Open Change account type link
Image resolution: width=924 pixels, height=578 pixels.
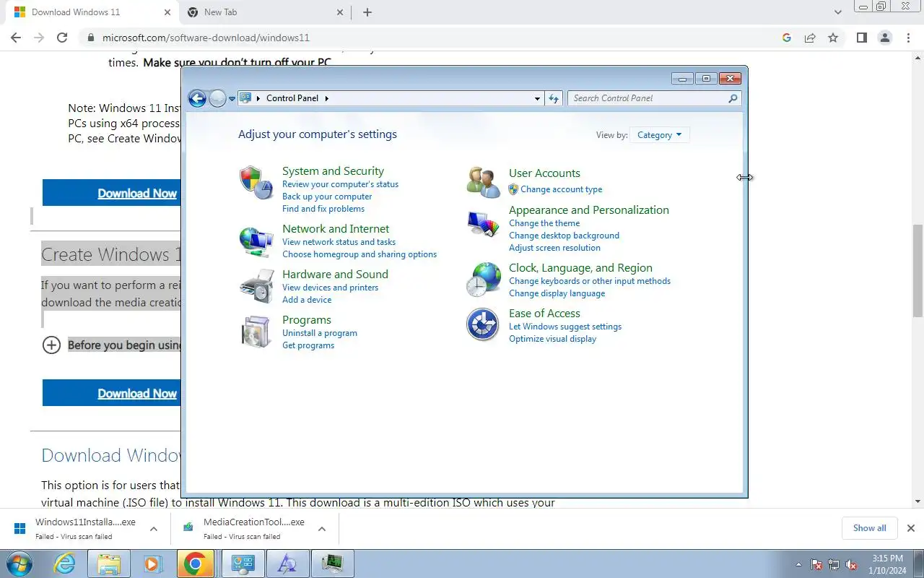562,189
